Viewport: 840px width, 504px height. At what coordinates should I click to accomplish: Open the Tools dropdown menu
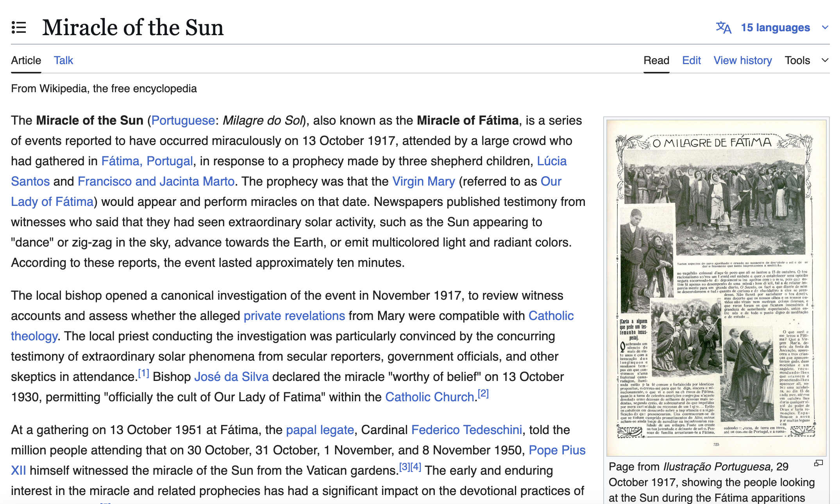tap(797, 61)
